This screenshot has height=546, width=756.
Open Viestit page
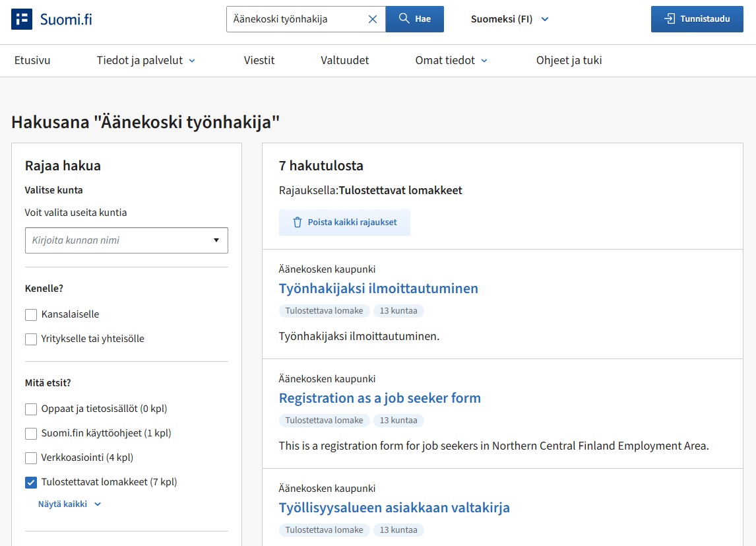tap(259, 60)
